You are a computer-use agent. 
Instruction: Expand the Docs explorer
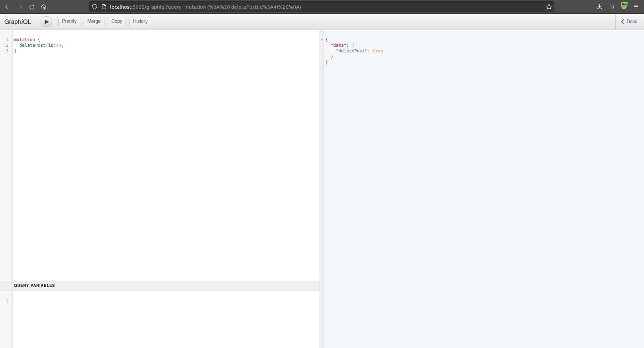[629, 21]
